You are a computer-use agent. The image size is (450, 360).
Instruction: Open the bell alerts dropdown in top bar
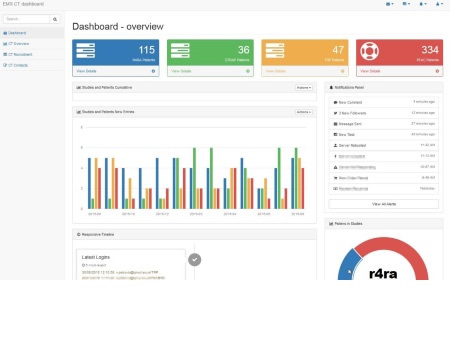pos(423,4)
